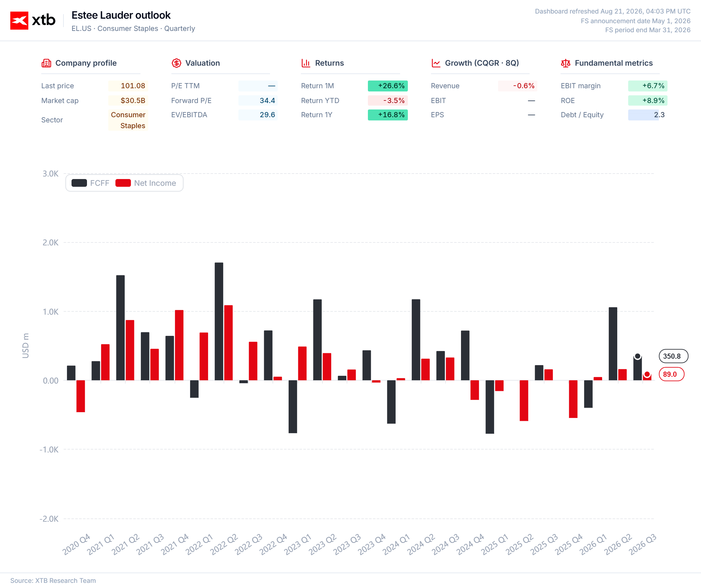Click the EPS growth label
Screen dimensions: 701x588
(437, 115)
